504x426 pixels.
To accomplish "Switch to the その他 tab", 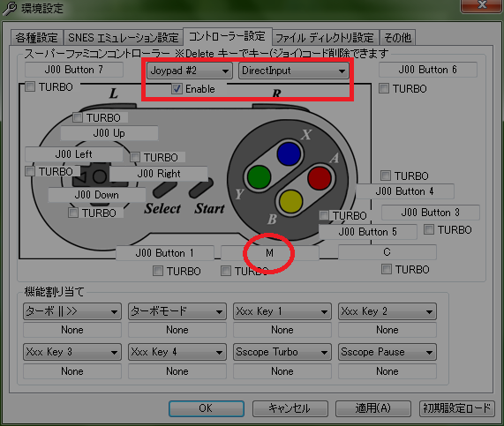I will 397,38.
